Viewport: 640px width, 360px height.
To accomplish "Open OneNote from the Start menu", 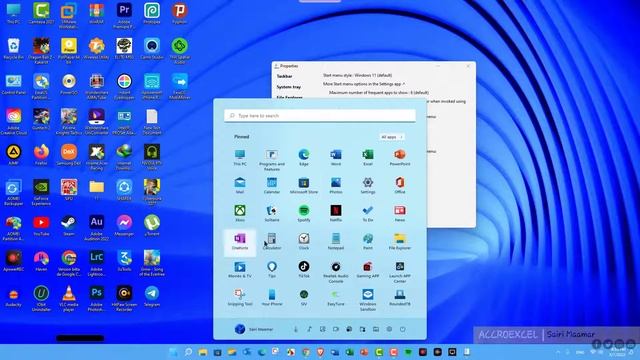I will pos(240,242).
